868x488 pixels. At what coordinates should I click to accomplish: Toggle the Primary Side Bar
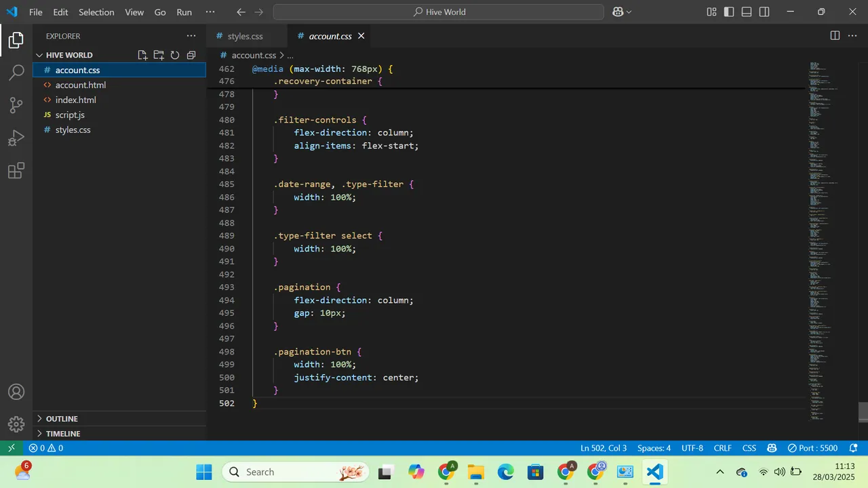click(729, 12)
